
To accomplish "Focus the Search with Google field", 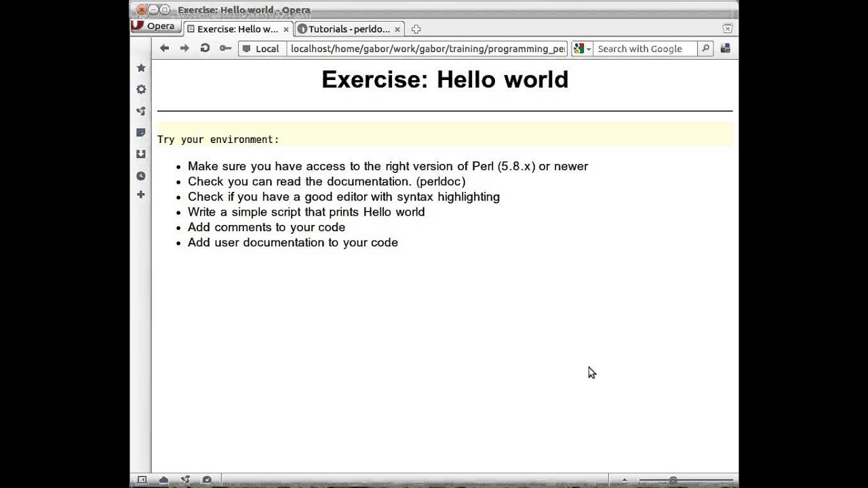I will pyautogui.click(x=644, y=49).
